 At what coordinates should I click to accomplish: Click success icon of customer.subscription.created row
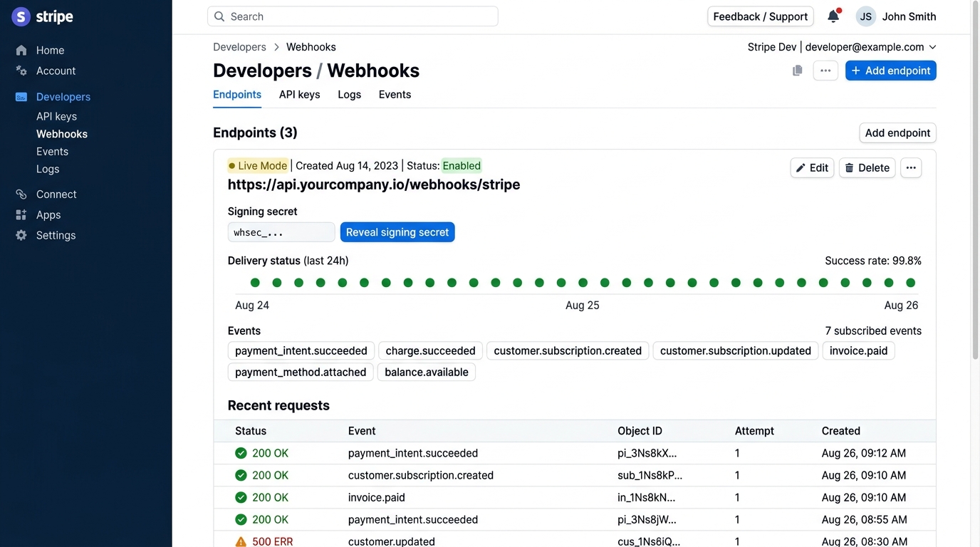click(x=241, y=475)
